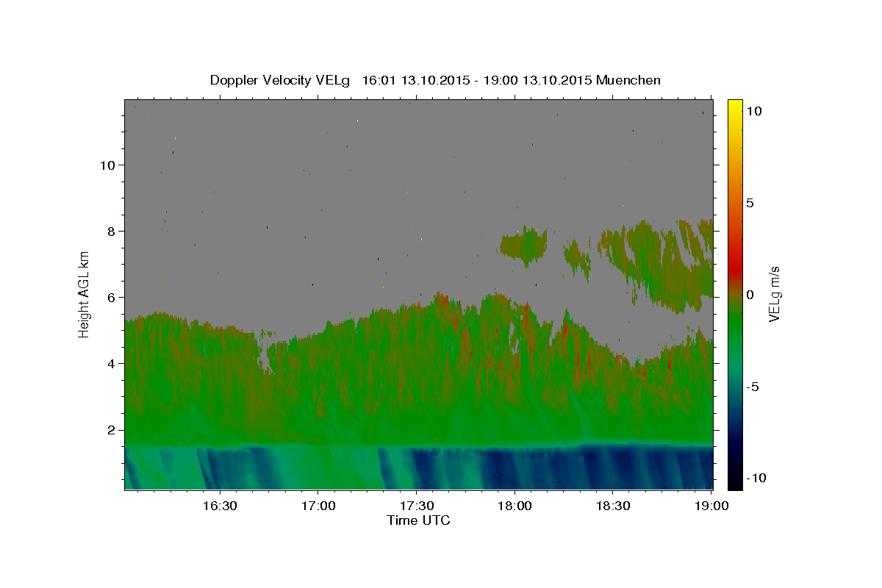Click the height axis label 2
The width and height of the screenshot is (882, 588).
113,430
